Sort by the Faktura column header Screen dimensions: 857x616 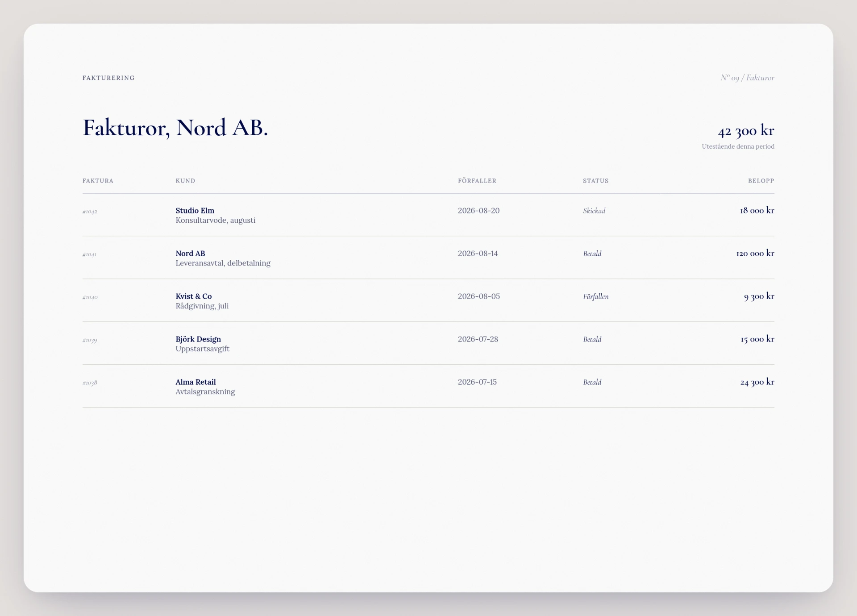98,181
